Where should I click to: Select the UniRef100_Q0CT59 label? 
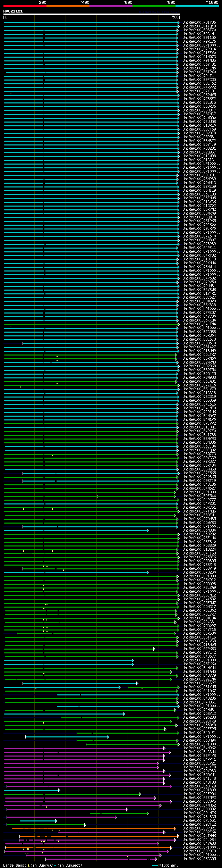coord(199,129)
